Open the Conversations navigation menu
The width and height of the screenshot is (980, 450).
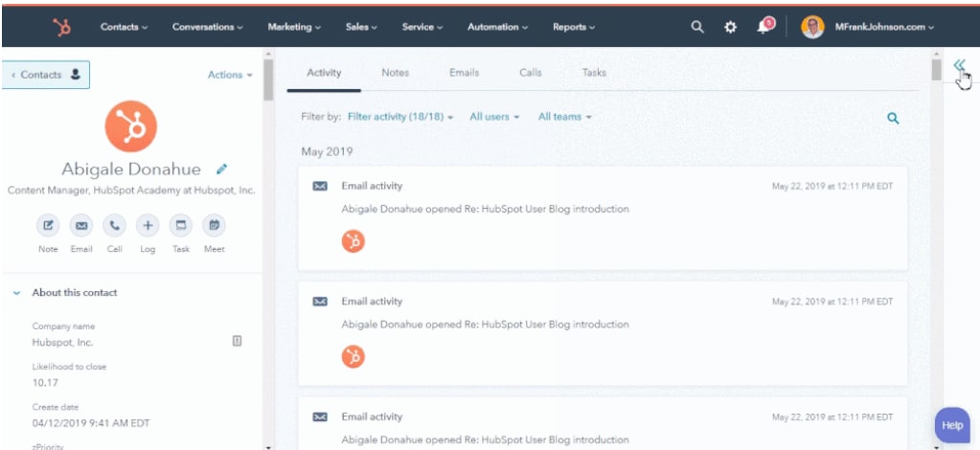tap(208, 27)
